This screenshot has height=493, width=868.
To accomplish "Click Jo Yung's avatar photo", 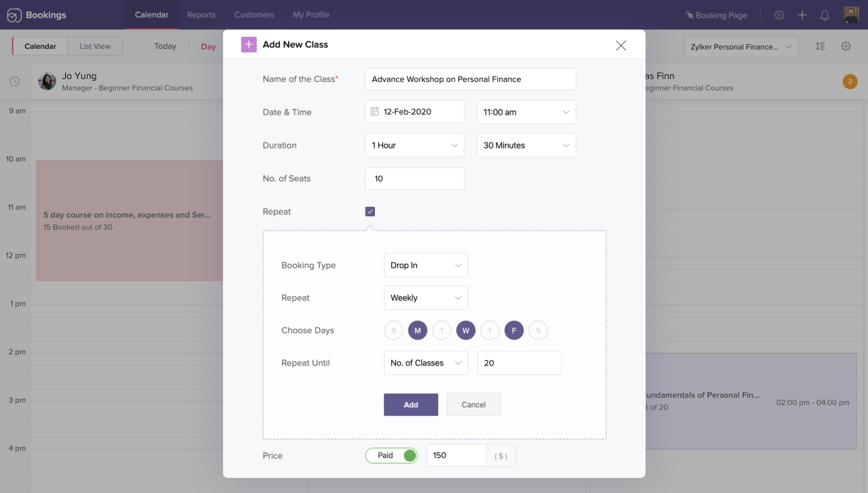I will [x=47, y=81].
